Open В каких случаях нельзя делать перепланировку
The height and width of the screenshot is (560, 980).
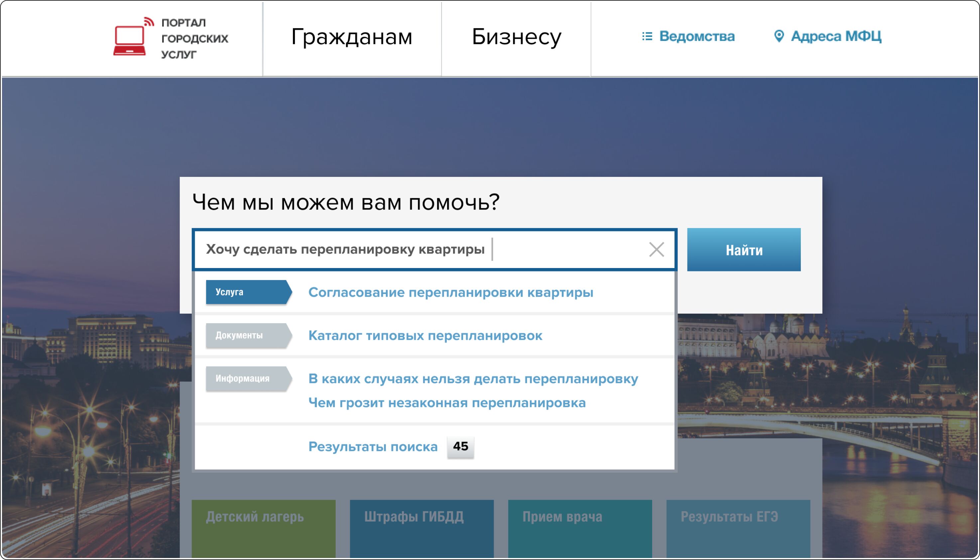click(473, 379)
